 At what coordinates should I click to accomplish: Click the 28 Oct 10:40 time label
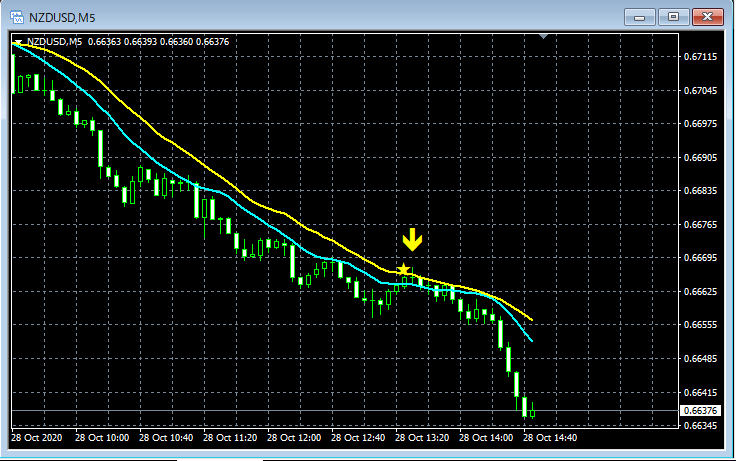(x=166, y=438)
